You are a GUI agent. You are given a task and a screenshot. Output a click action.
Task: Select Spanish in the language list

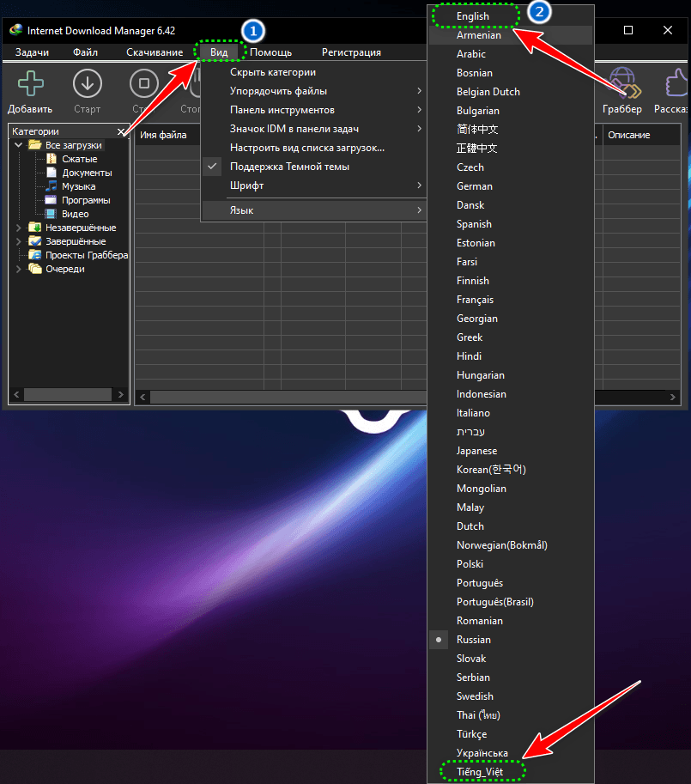(x=511, y=224)
